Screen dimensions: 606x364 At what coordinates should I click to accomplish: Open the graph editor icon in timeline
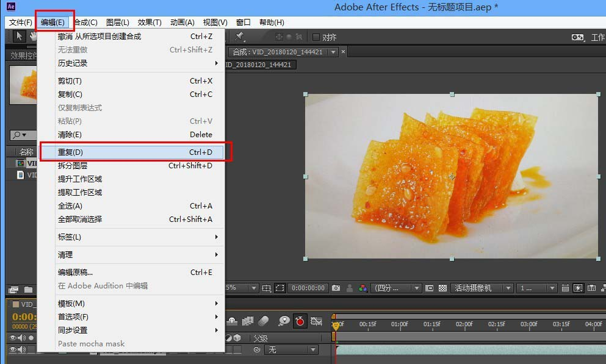point(316,321)
